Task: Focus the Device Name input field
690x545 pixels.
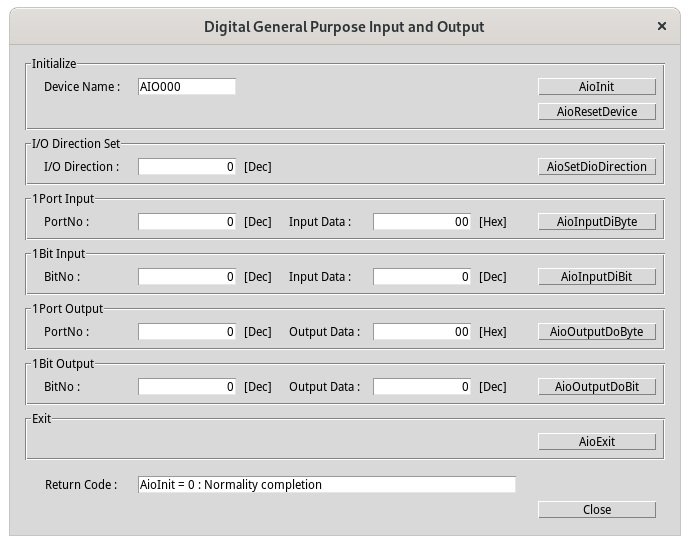Action: coord(187,87)
